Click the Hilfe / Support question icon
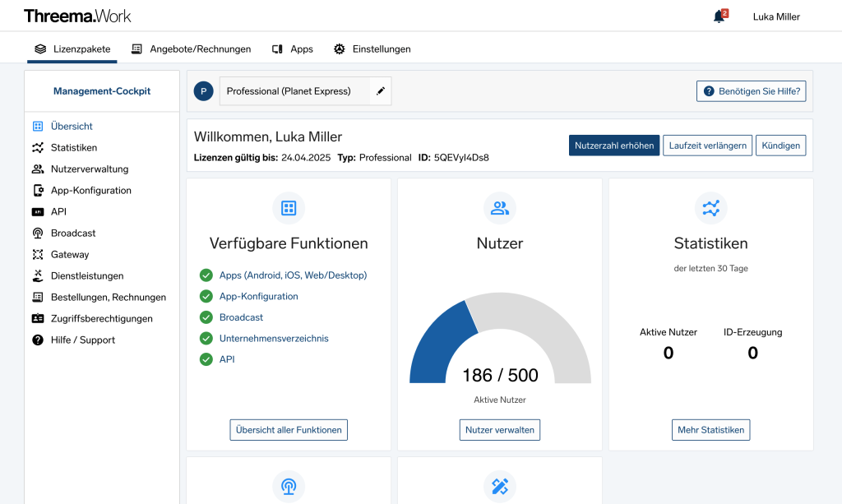The image size is (842, 504). pyautogui.click(x=38, y=340)
